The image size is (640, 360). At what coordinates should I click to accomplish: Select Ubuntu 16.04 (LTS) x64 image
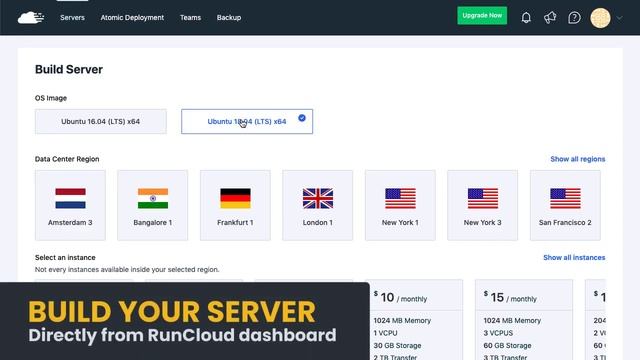[101, 121]
